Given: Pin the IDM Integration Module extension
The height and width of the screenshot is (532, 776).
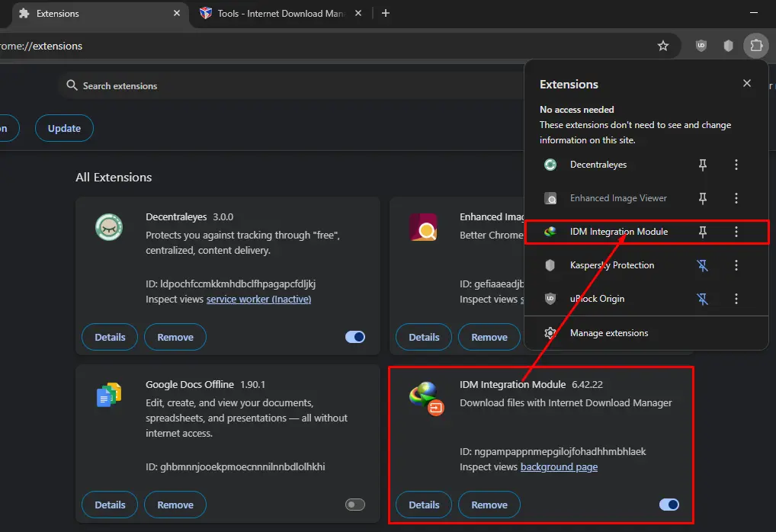Looking at the screenshot, I should [x=702, y=232].
